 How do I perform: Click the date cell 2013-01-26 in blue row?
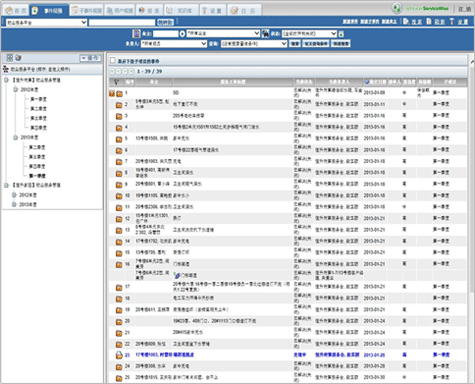coord(374,355)
